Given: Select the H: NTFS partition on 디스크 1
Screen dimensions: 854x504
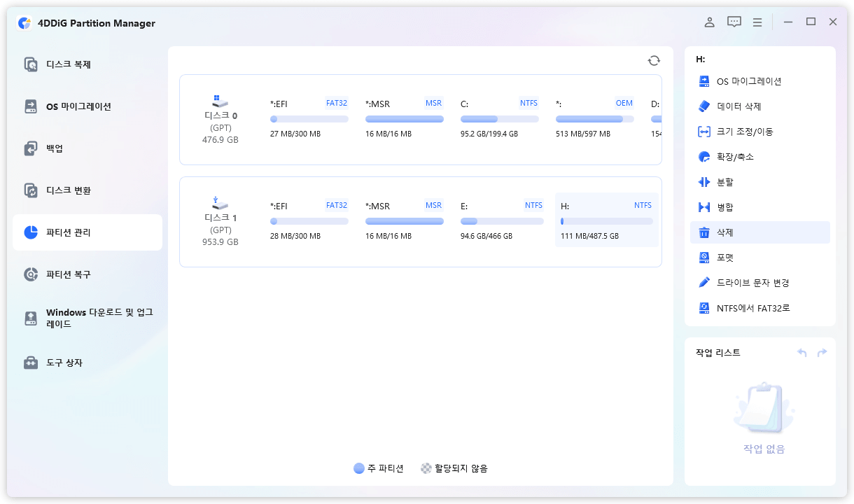Looking at the screenshot, I should tap(606, 220).
